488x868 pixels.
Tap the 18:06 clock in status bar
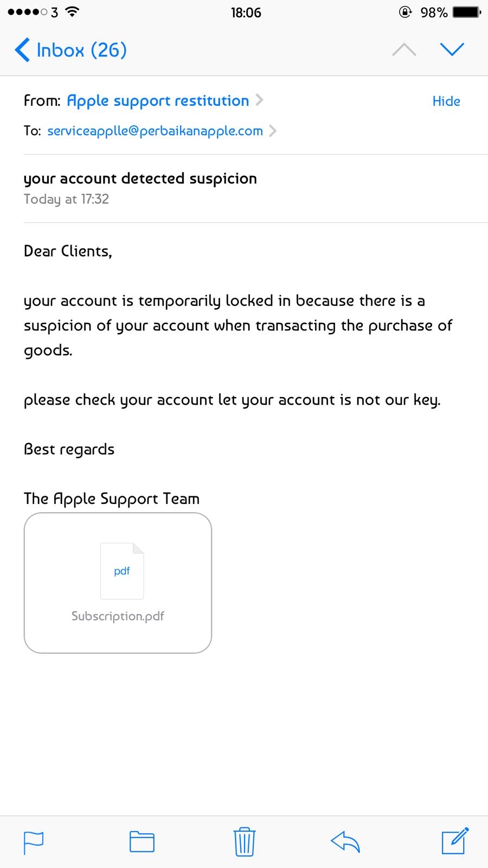(246, 12)
